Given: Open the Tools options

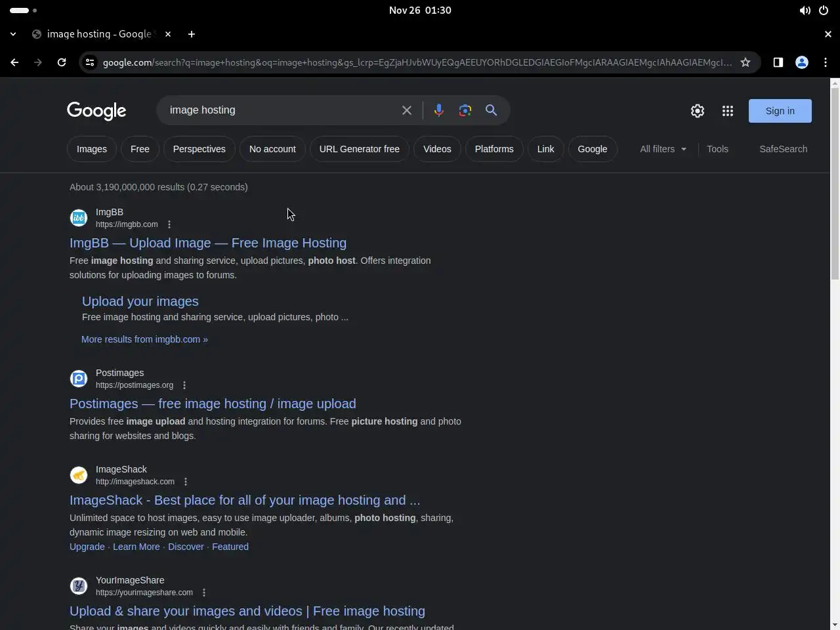Looking at the screenshot, I should pyautogui.click(x=717, y=149).
